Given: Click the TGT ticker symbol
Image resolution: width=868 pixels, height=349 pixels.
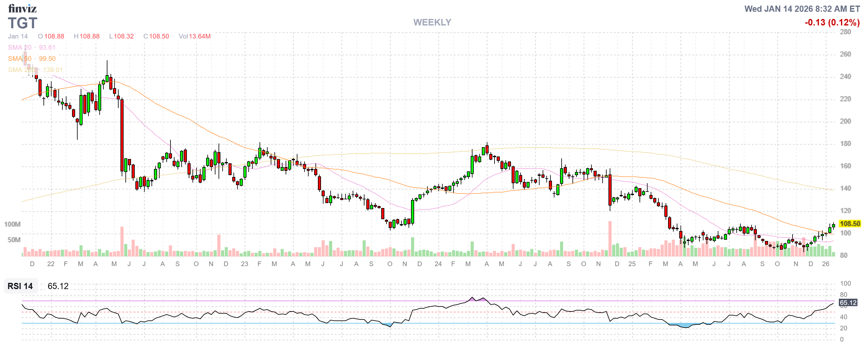Looking at the screenshot, I should [x=22, y=23].
